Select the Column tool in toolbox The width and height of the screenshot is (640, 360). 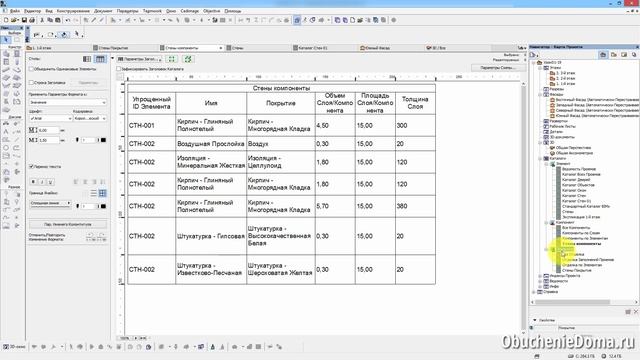(x=17, y=62)
